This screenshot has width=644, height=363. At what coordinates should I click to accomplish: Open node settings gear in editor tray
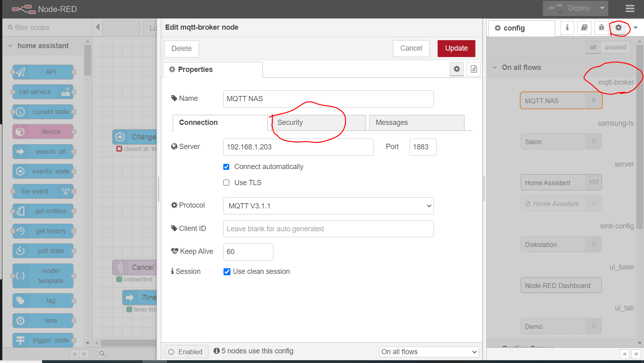(x=457, y=69)
